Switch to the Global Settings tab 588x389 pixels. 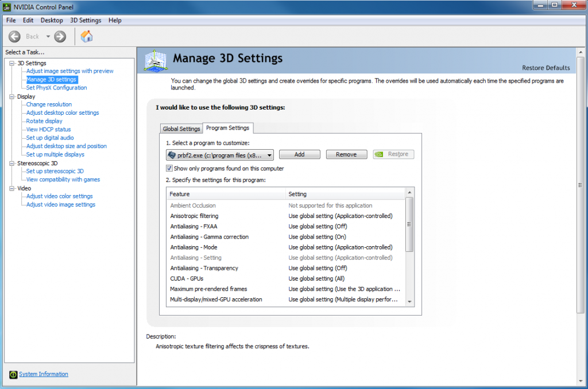pos(181,129)
